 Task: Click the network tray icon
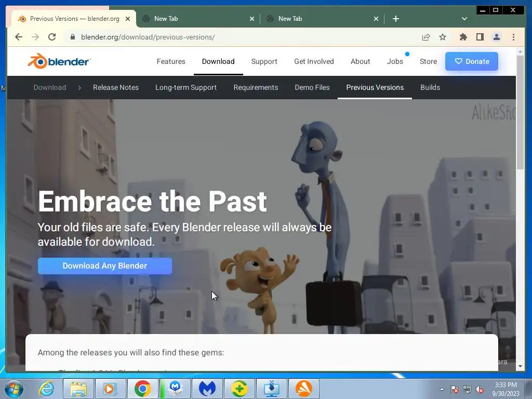(467, 389)
